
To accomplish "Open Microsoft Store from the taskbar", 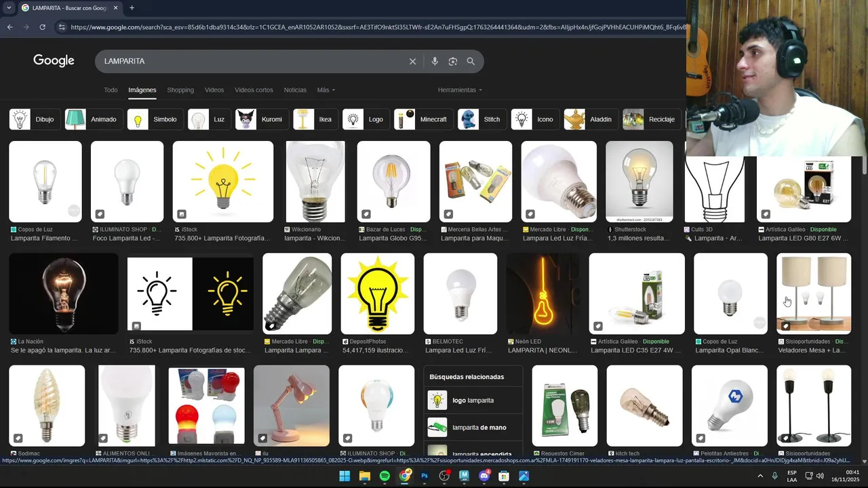I will 504,476.
